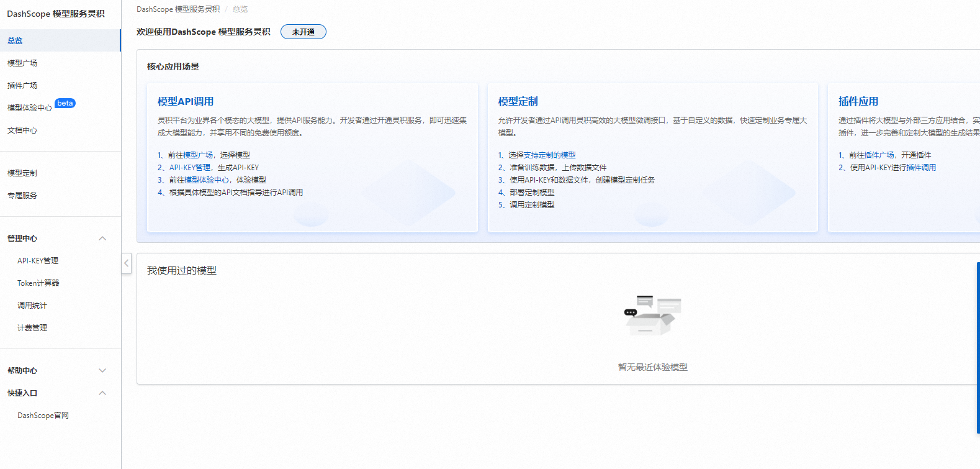Viewport: 980px width, 469px height.
Task: Click the 总览 breadcrumb item
Action: click(x=240, y=9)
